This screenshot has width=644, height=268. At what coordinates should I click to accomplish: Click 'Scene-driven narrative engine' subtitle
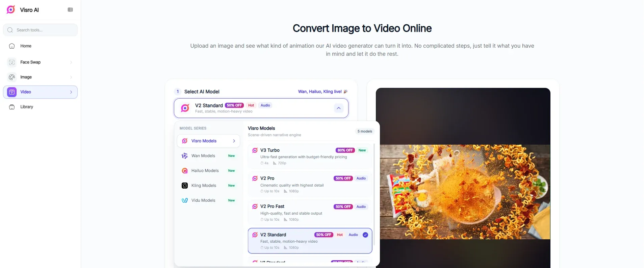pos(274,135)
